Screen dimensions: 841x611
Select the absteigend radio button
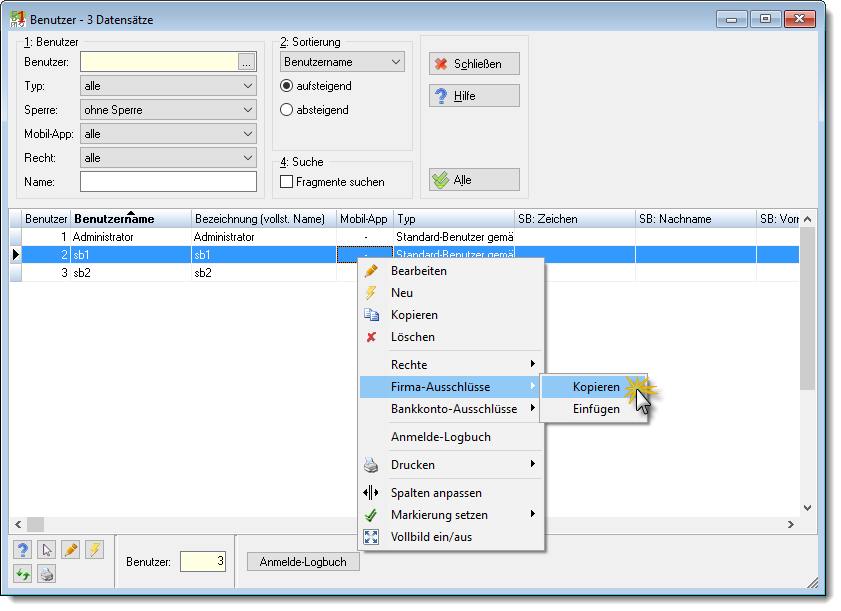point(286,110)
